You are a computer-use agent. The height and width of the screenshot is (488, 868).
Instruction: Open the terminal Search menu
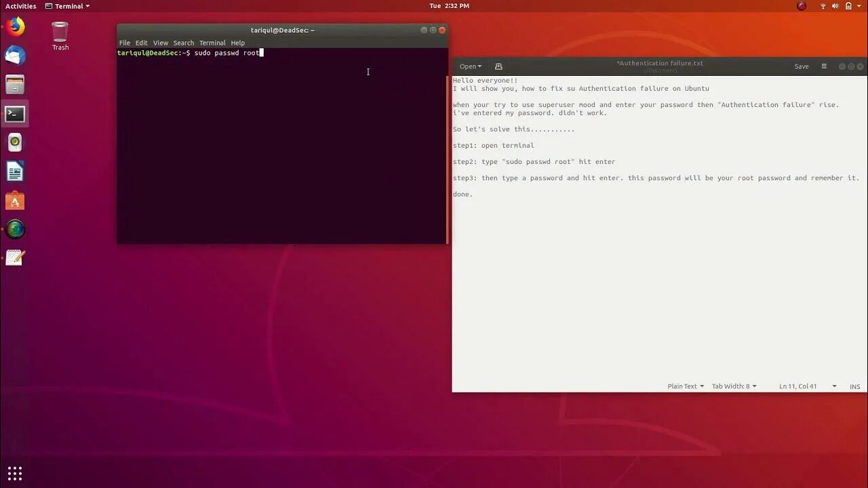pyautogui.click(x=183, y=43)
